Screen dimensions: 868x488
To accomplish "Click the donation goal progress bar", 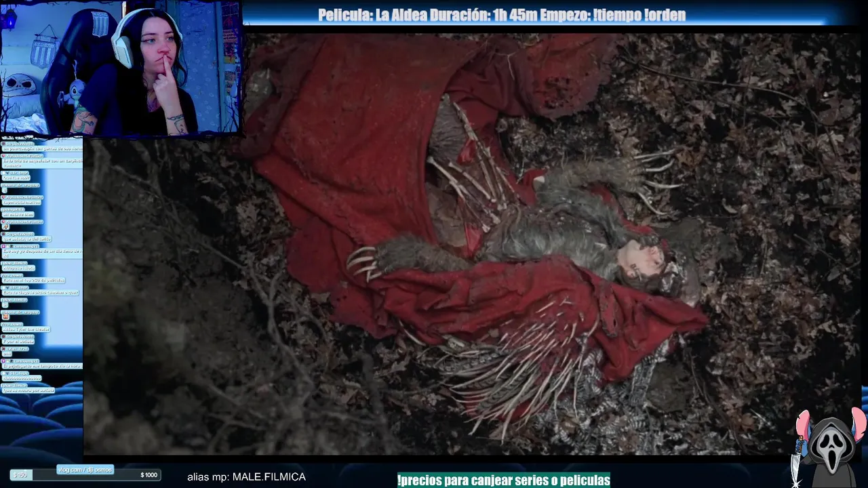I will click(85, 474).
